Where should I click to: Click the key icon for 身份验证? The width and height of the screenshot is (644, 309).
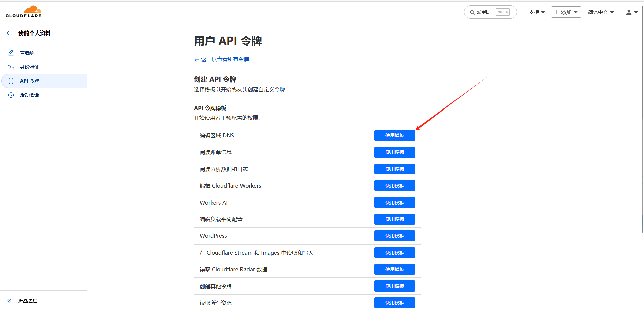pyautogui.click(x=11, y=67)
